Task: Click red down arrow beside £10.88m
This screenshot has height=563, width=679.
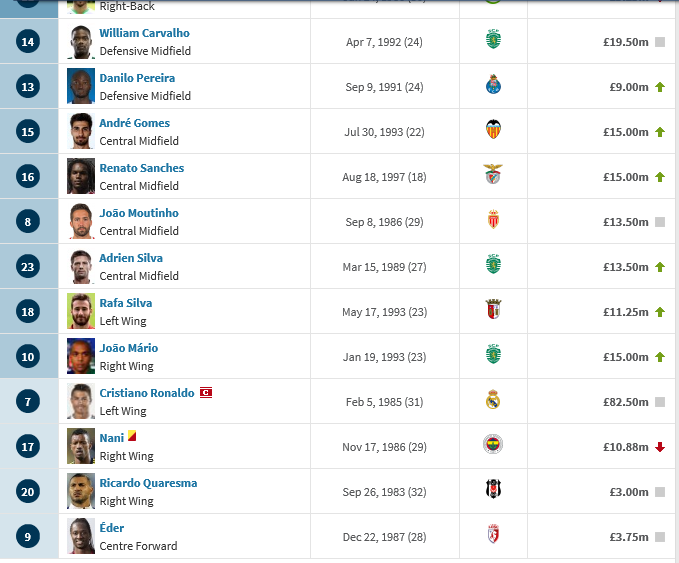Action: 660,447
